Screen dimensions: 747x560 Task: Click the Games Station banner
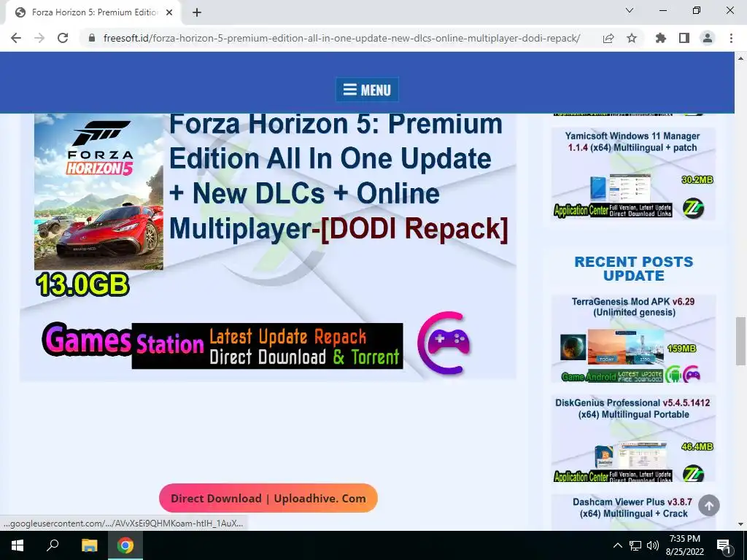222,346
